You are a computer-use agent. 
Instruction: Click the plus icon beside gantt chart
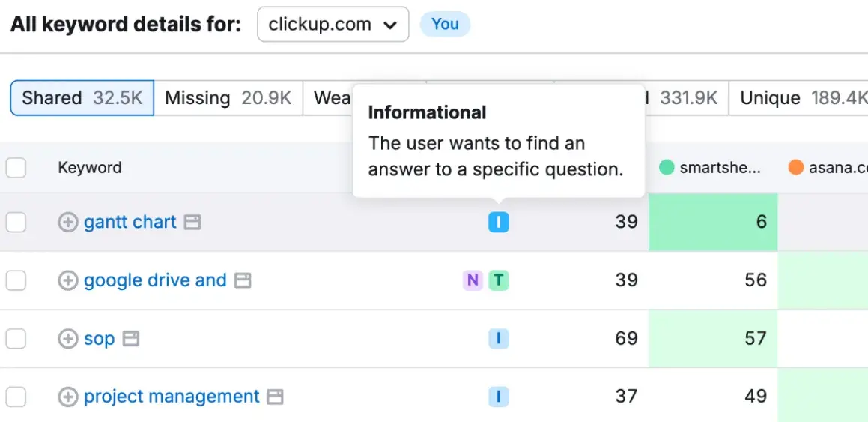click(x=68, y=222)
